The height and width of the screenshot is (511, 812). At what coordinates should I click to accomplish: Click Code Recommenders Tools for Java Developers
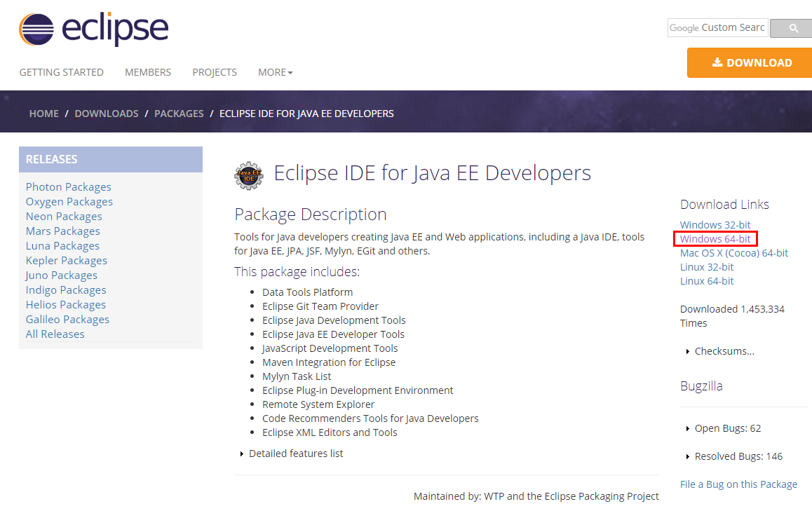coord(370,418)
